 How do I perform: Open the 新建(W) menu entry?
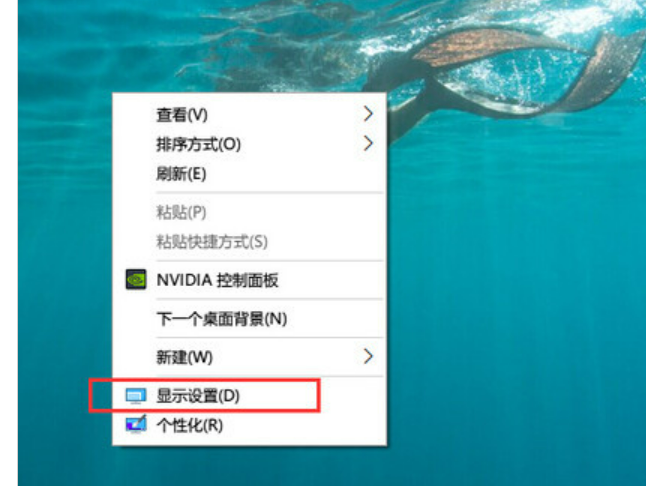249,357
